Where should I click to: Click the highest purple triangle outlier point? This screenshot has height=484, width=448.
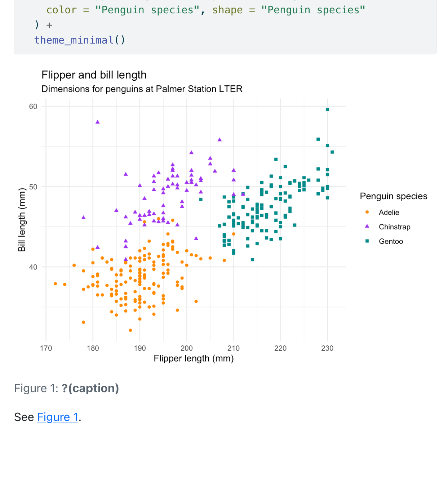tap(98, 122)
